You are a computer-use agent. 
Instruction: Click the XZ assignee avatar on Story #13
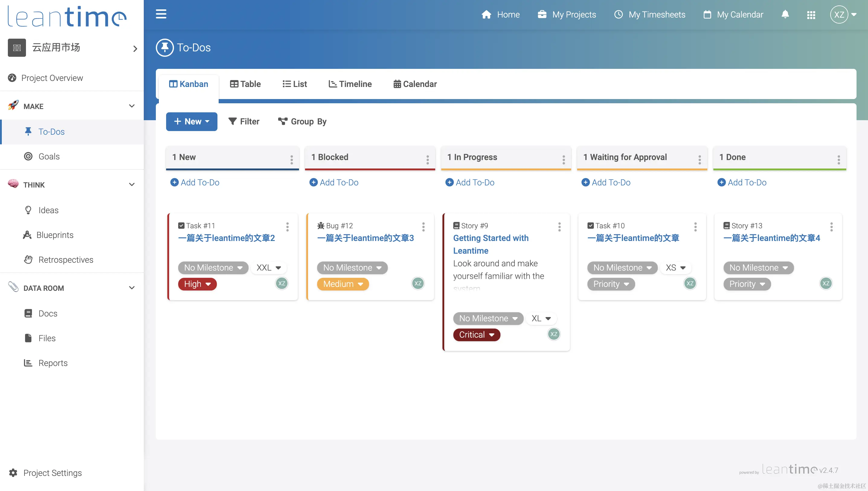tap(826, 283)
